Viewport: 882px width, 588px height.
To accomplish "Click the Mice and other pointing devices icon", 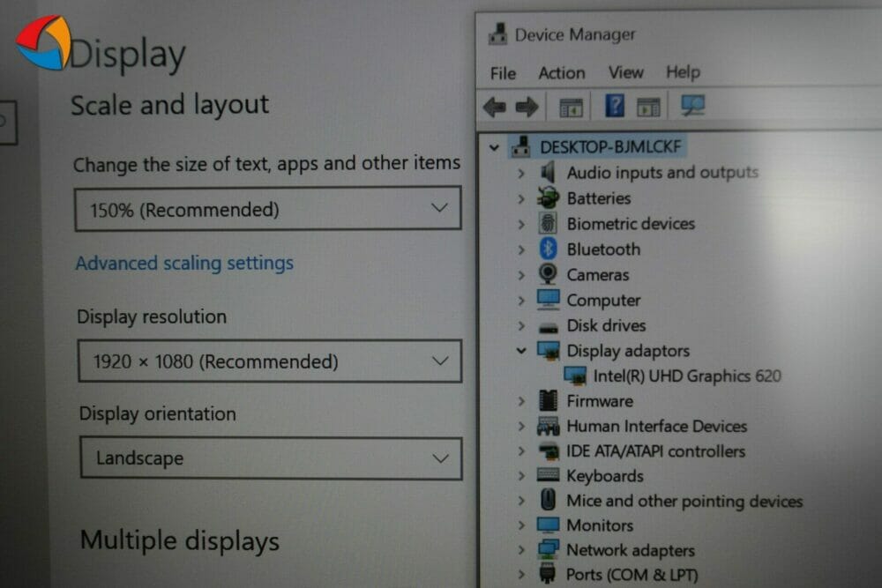I will coord(548,500).
